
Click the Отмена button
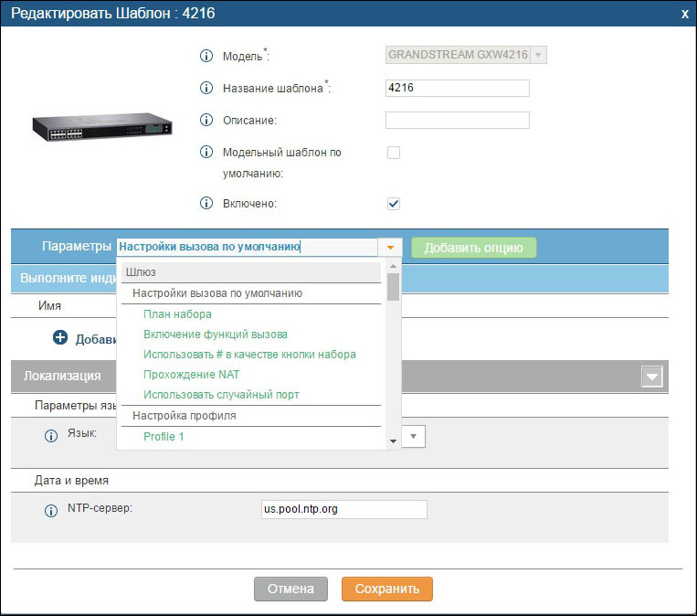click(290, 589)
